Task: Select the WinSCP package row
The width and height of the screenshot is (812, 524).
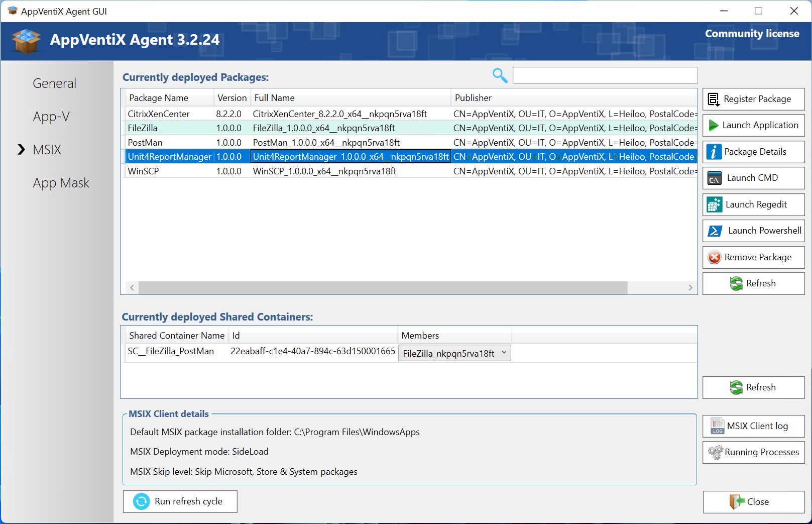Action: (x=143, y=171)
